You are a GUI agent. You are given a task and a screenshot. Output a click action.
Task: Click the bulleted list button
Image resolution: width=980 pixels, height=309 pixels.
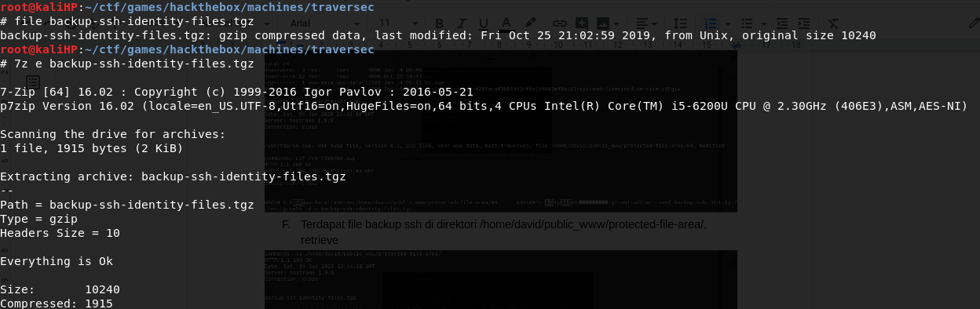coord(747,23)
